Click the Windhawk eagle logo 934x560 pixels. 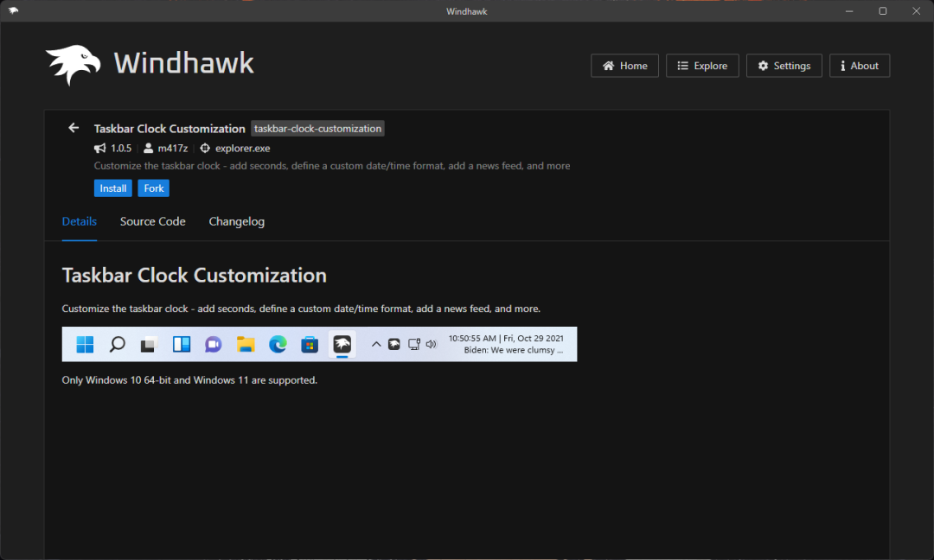(x=74, y=65)
